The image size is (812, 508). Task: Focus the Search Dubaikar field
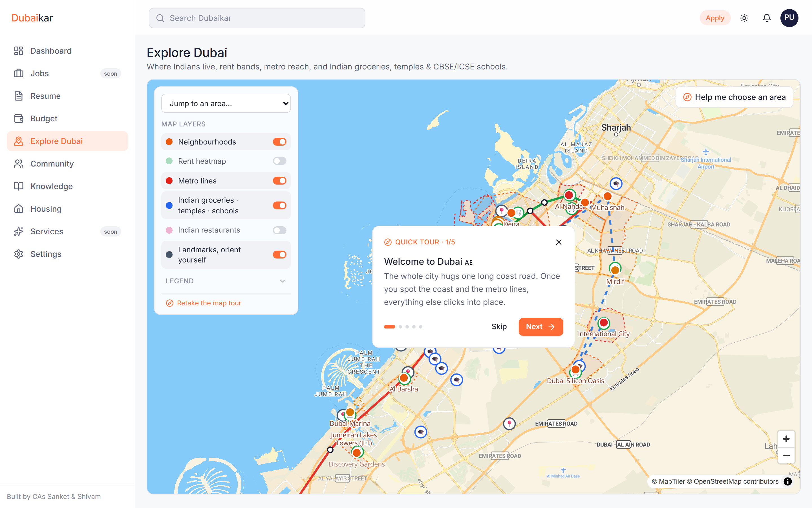point(257,18)
